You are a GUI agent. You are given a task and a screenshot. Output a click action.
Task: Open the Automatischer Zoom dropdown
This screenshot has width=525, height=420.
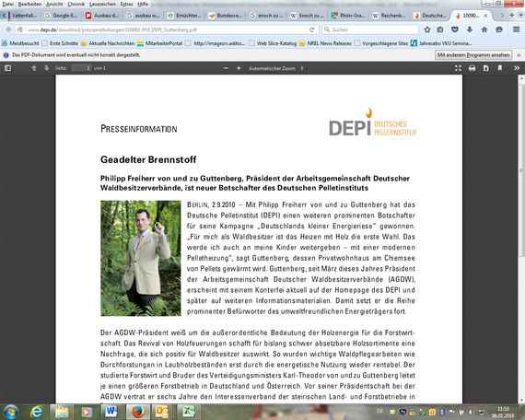[x=276, y=68]
